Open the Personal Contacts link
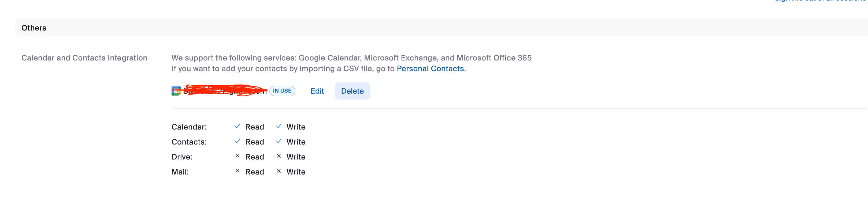The height and width of the screenshot is (205, 868). (430, 69)
